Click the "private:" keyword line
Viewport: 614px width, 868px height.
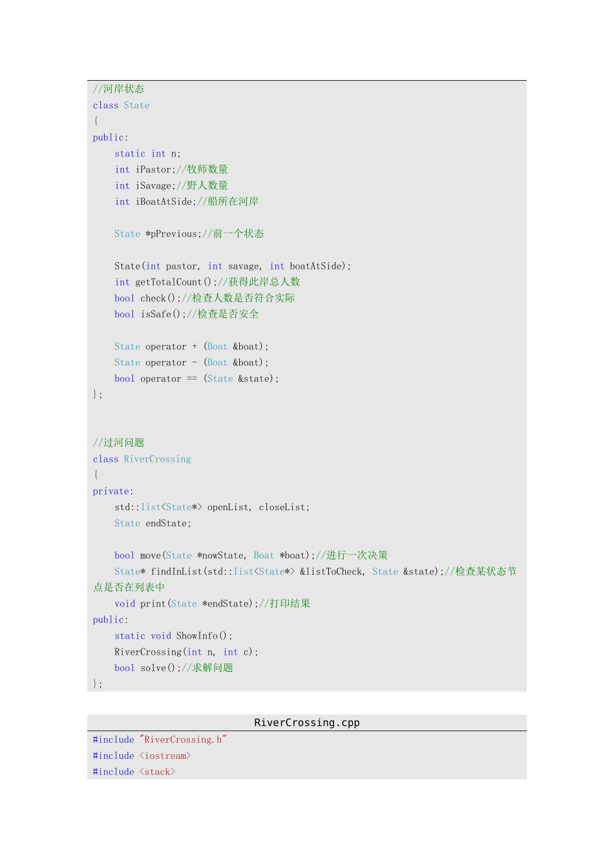pos(113,491)
